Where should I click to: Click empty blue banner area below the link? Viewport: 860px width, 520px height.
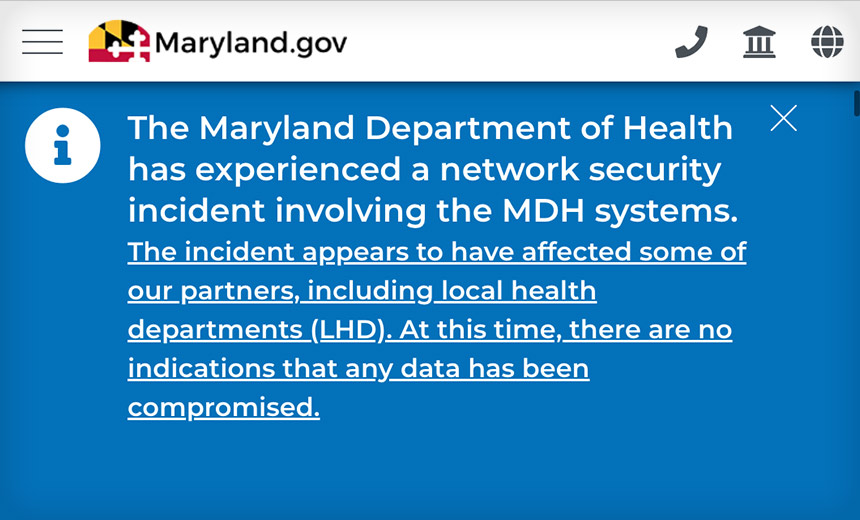coord(430,472)
